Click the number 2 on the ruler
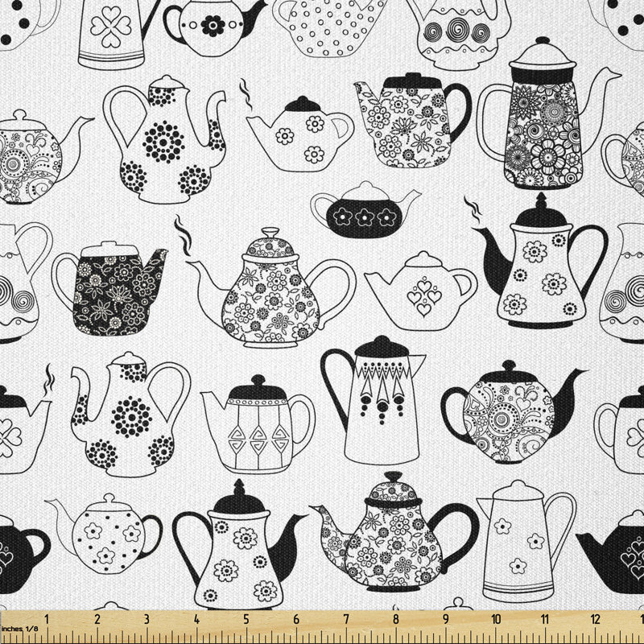 coord(97,619)
